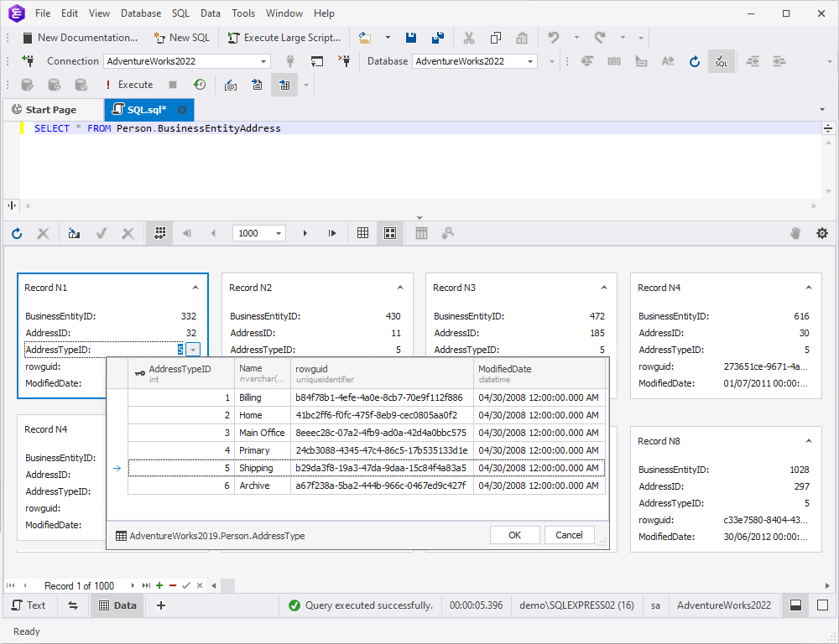Click the AddressTypeID column header
Image resolution: width=839 pixels, height=644 pixels.
click(181, 373)
